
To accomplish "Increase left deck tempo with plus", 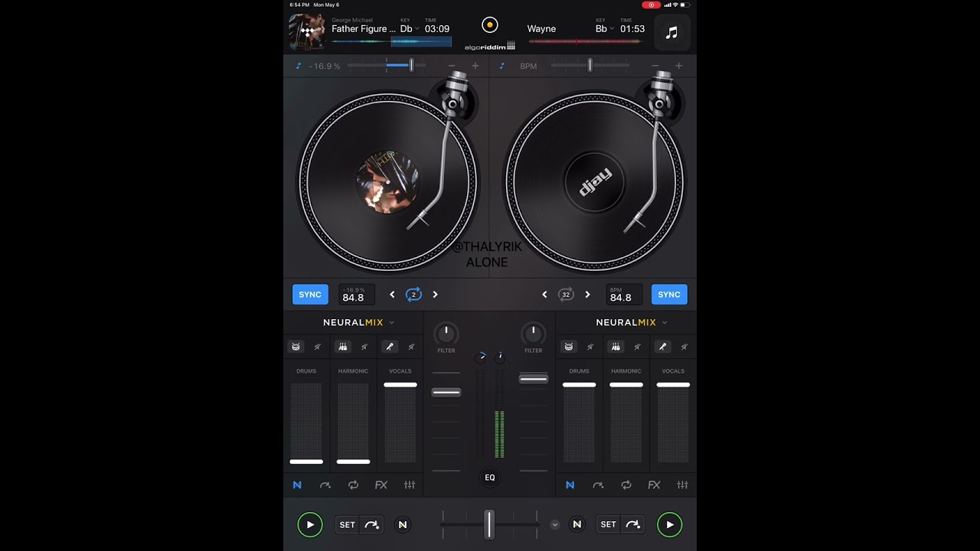I will coord(475,66).
